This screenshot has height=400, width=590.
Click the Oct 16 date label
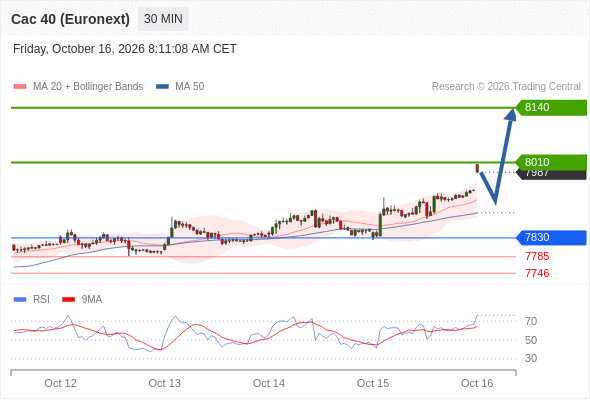(x=477, y=383)
